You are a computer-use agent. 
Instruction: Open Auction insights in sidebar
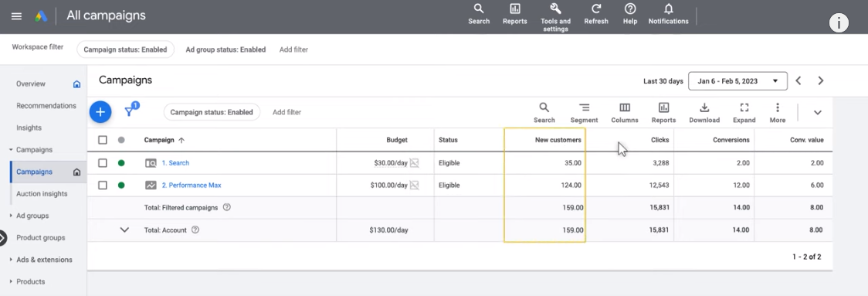(42, 194)
